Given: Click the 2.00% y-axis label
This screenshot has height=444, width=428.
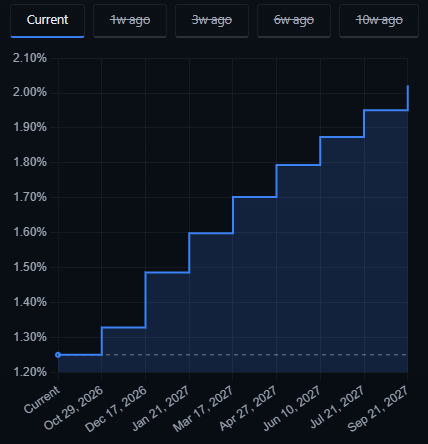Looking at the screenshot, I should 30,92.
